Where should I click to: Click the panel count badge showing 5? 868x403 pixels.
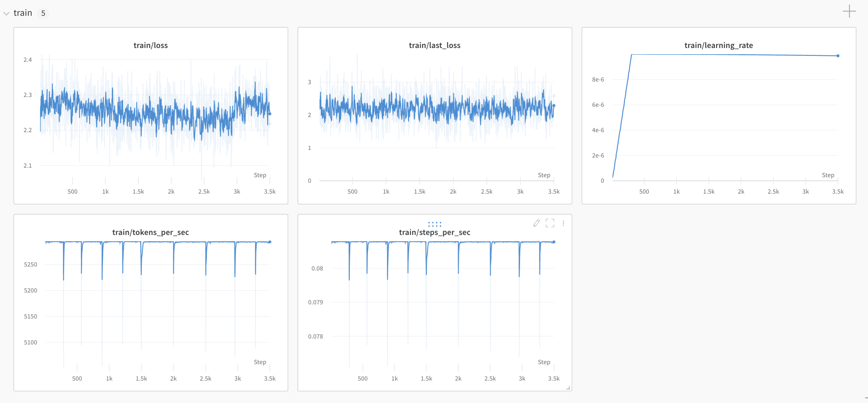(x=43, y=13)
